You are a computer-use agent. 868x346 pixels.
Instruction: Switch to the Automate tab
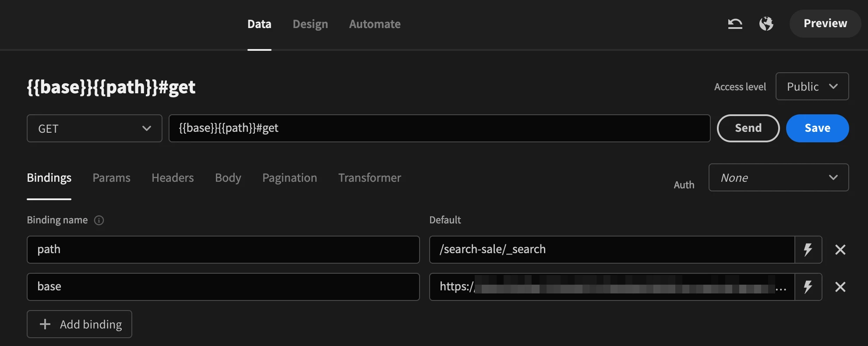coord(375,24)
